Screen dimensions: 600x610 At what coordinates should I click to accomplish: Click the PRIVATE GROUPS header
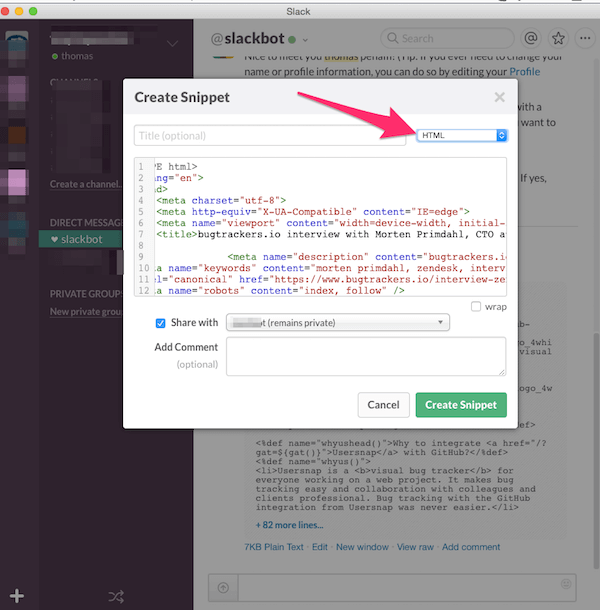[86, 294]
